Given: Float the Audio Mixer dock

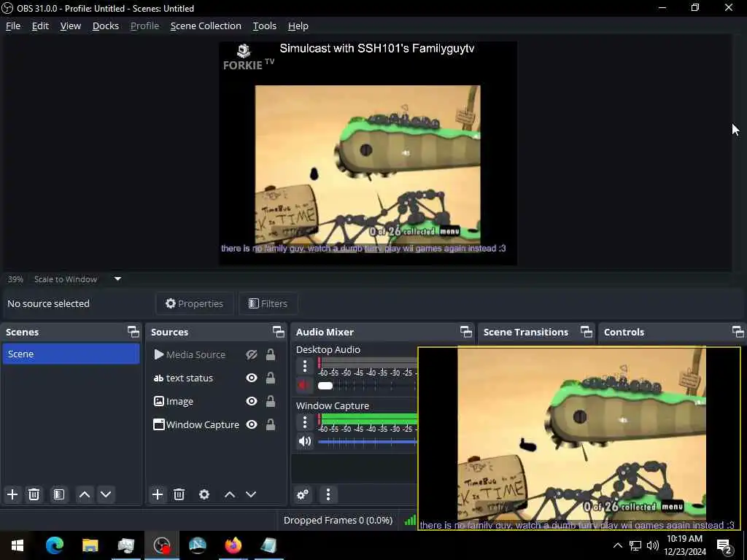Looking at the screenshot, I should click(466, 332).
